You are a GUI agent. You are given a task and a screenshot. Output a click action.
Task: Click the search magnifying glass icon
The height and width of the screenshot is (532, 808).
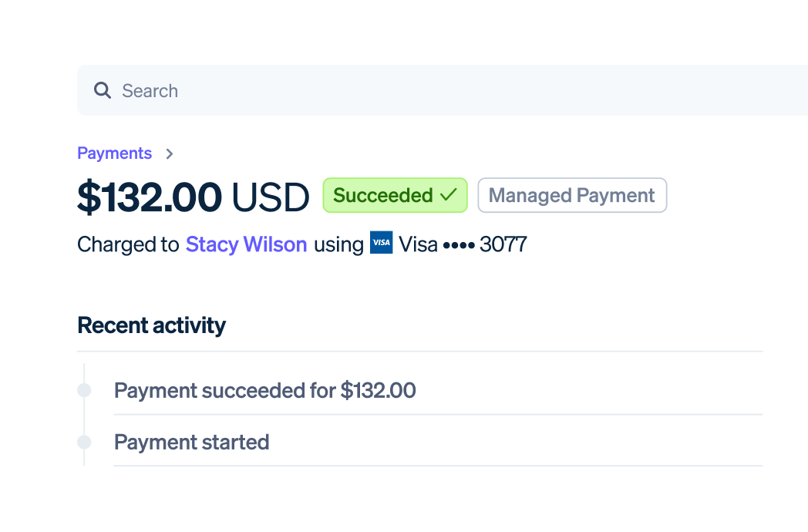coord(103,90)
